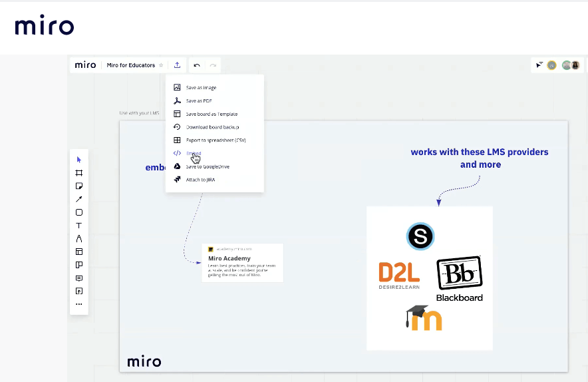Undo the last action
588x382 pixels.
(x=197, y=65)
